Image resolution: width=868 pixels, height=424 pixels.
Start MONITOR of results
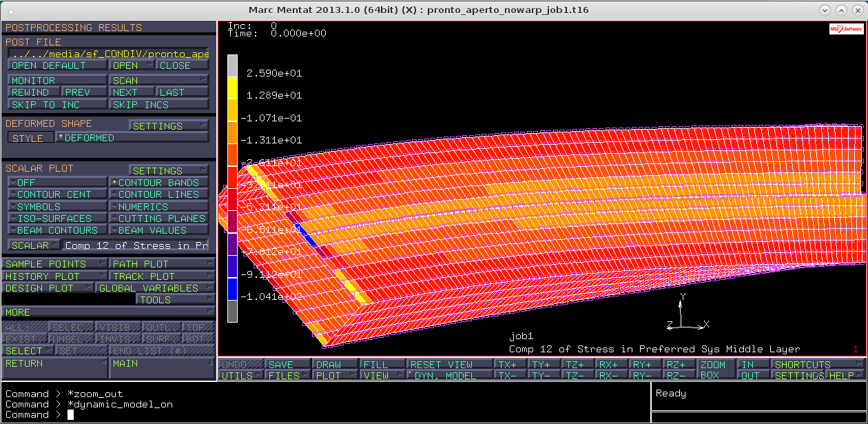click(58, 80)
